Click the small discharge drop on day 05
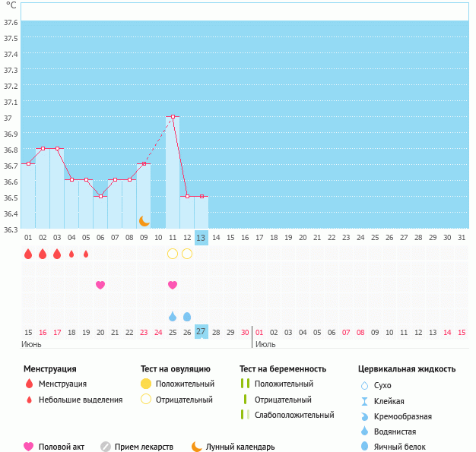476x452 pixels. [86, 254]
